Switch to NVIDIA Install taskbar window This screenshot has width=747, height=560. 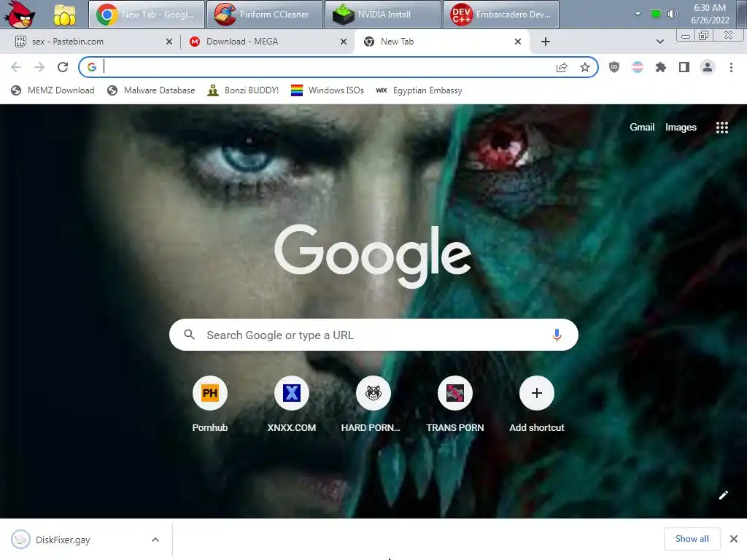[382, 15]
